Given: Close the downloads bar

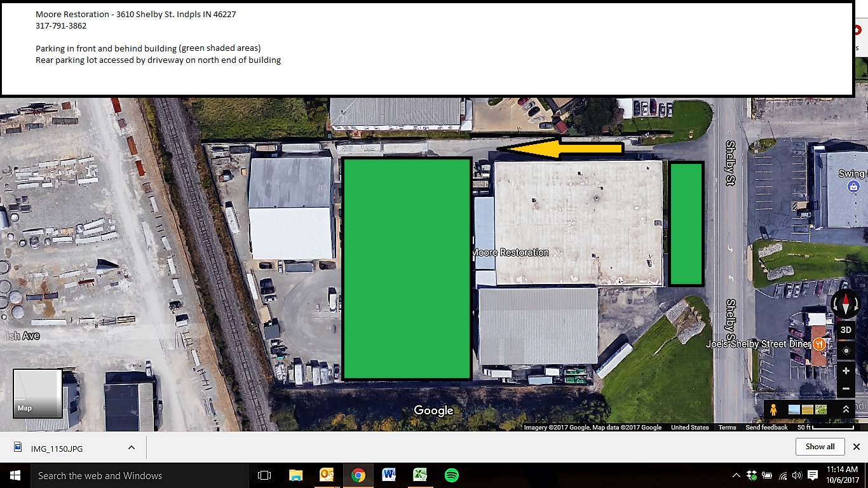Looking at the screenshot, I should point(856,447).
